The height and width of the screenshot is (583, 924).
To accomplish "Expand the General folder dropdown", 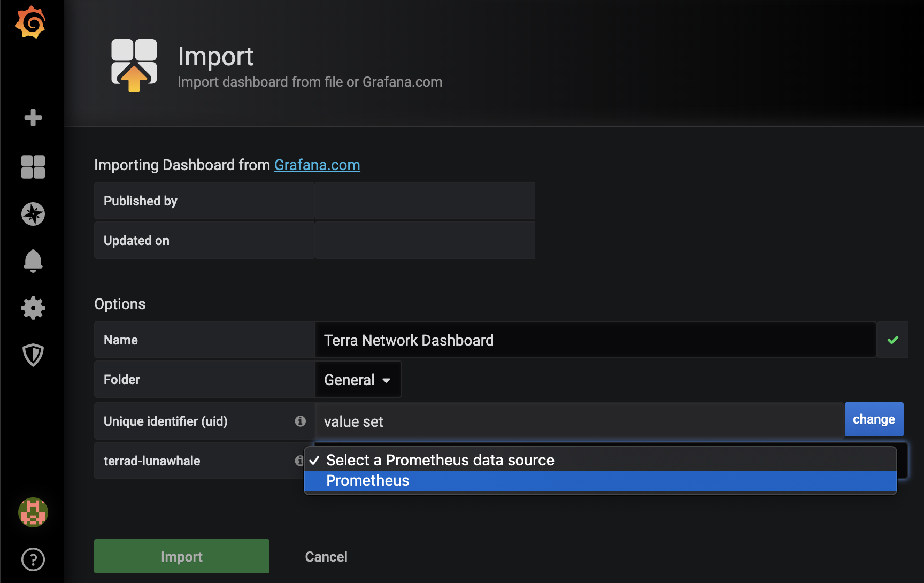I will (358, 380).
